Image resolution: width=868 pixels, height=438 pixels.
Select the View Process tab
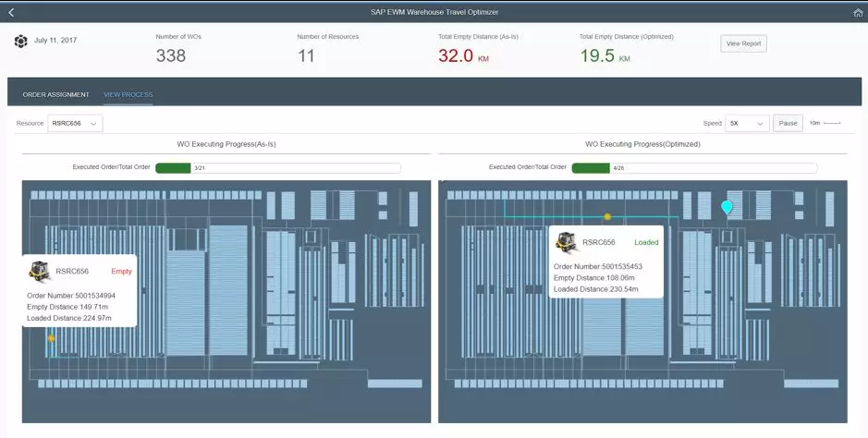pos(128,94)
